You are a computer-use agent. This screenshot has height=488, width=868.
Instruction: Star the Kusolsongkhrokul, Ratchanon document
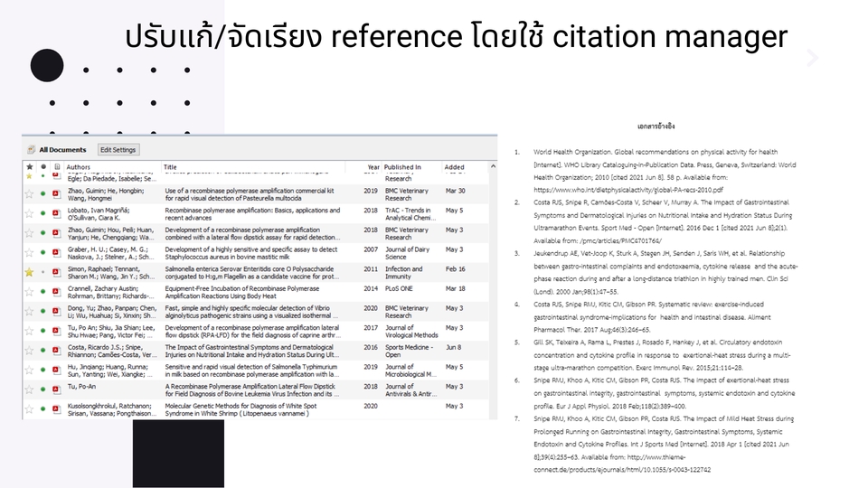click(29, 408)
